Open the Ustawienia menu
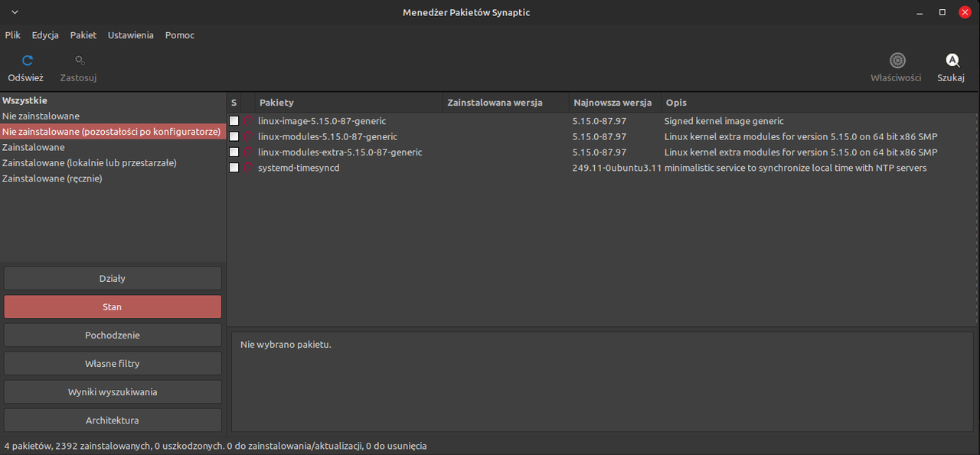980x455 pixels. point(131,35)
